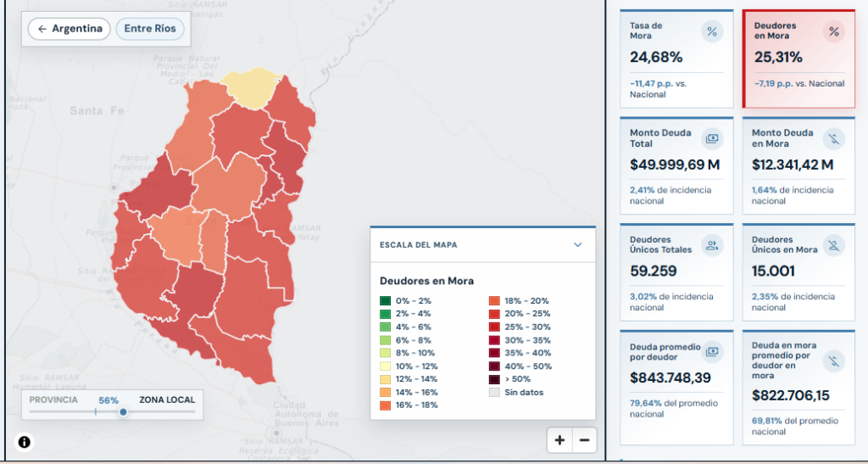Click the money icon in Monto Deuda Total
868x464 pixels.
[712, 138]
